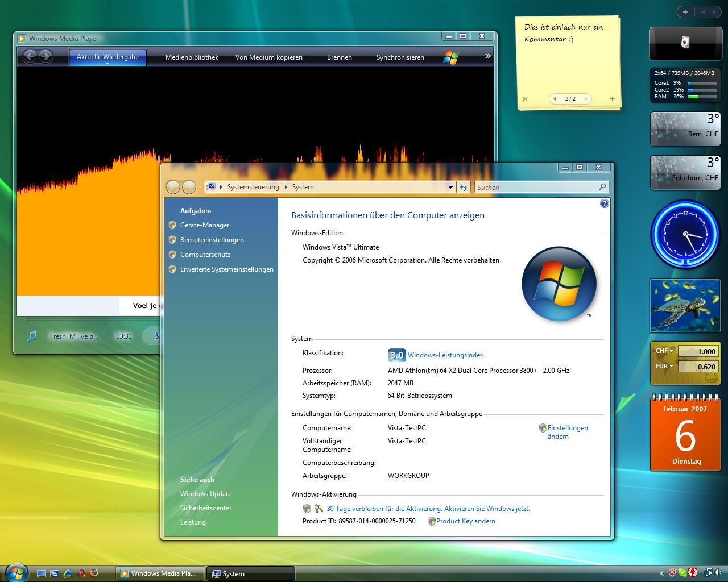Click the music note icon in Media Player

32,336
